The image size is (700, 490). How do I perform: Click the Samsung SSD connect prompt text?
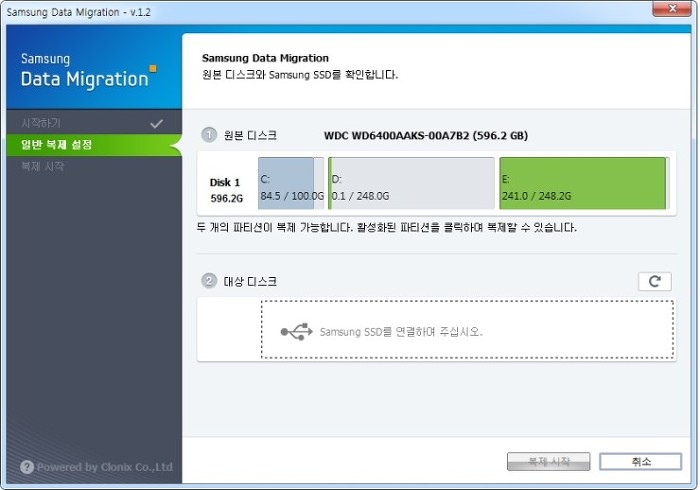click(x=401, y=332)
